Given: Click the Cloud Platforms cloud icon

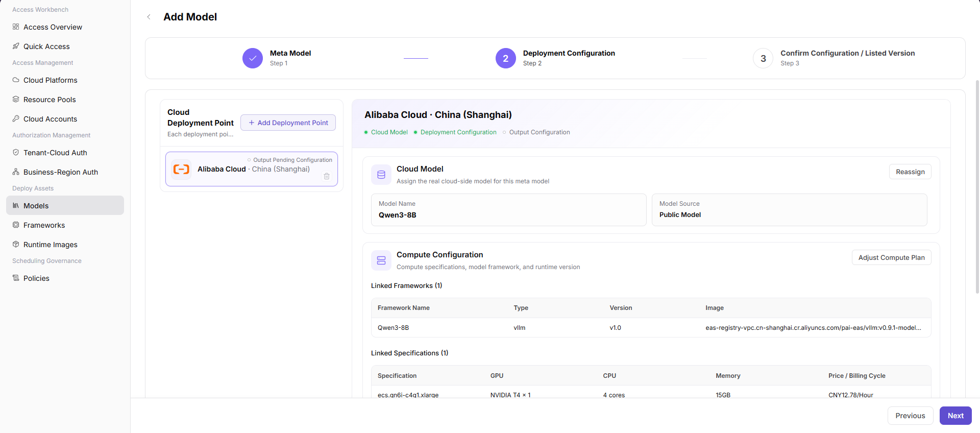Looking at the screenshot, I should tap(16, 80).
